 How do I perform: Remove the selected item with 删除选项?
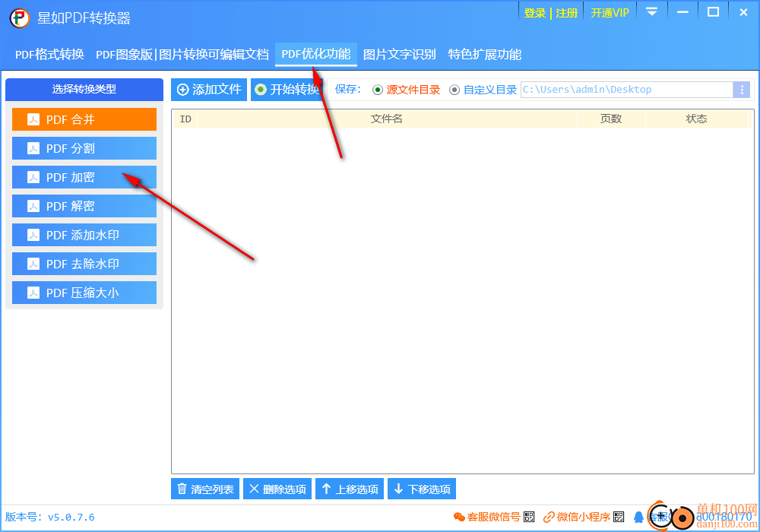277,489
